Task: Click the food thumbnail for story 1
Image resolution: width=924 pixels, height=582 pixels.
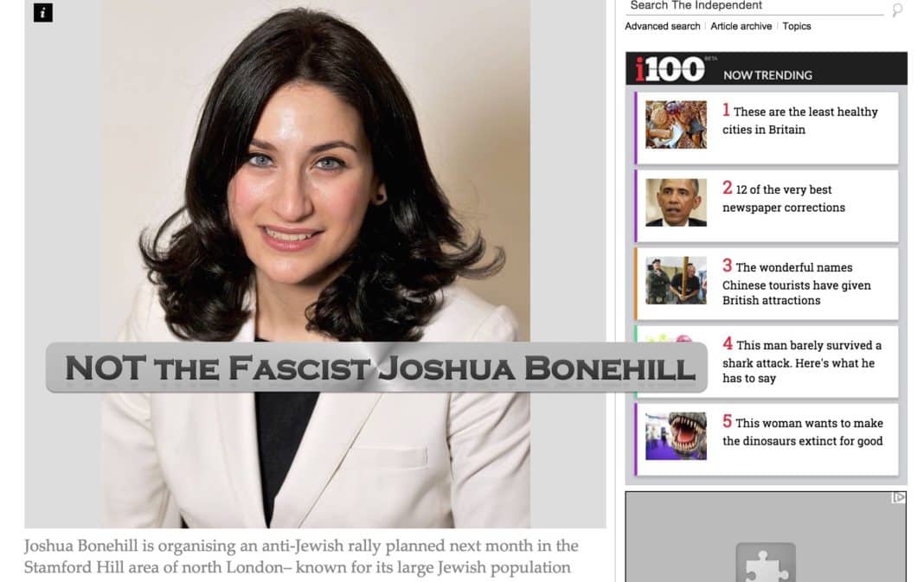Action: [x=676, y=125]
